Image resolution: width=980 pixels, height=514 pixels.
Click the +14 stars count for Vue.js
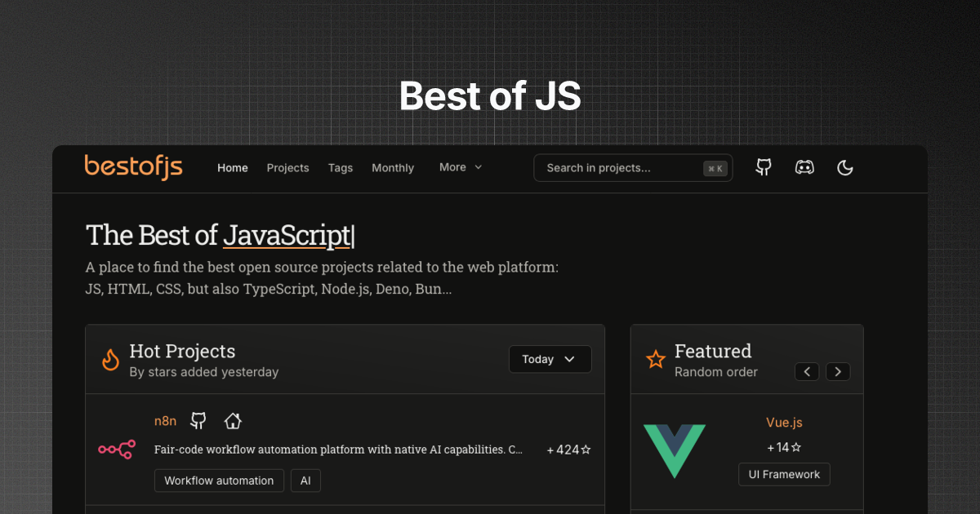[x=784, y=447]
